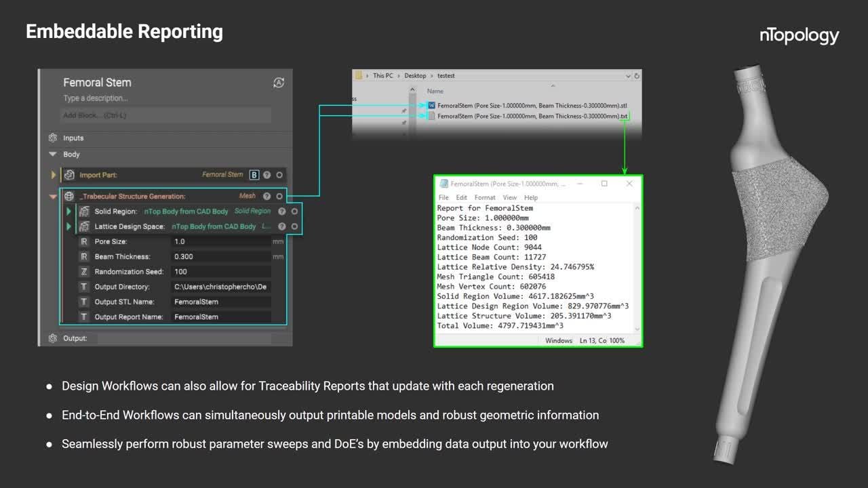Open the View menu in Notepad
The height and width of the screenshot is (488, 868).
pos(509,197)
